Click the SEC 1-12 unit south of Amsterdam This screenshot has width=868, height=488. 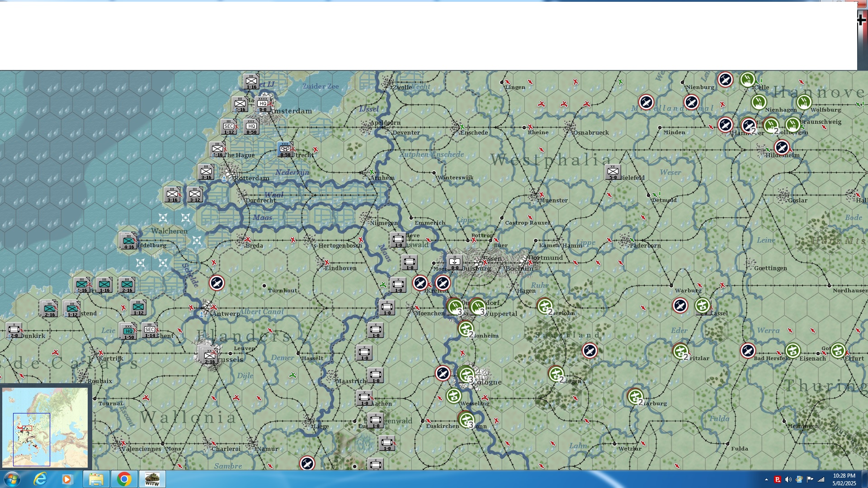click(x=229, y=127)
